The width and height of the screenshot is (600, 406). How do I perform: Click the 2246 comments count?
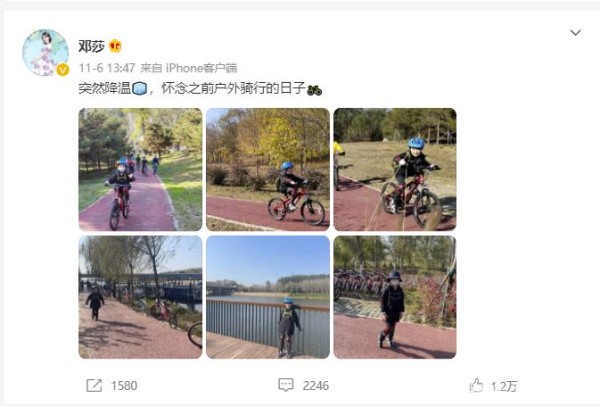click(316, 385)
